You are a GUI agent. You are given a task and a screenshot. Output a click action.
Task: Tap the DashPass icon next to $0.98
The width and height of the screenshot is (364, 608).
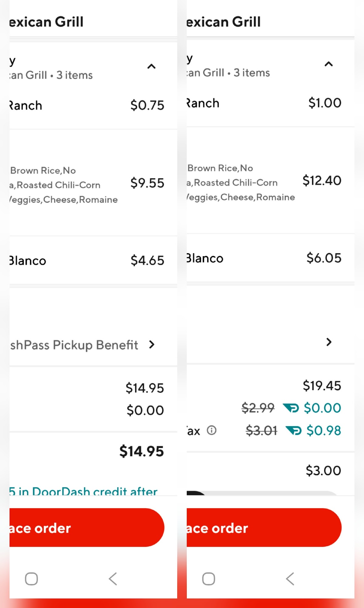pos(293,430)
